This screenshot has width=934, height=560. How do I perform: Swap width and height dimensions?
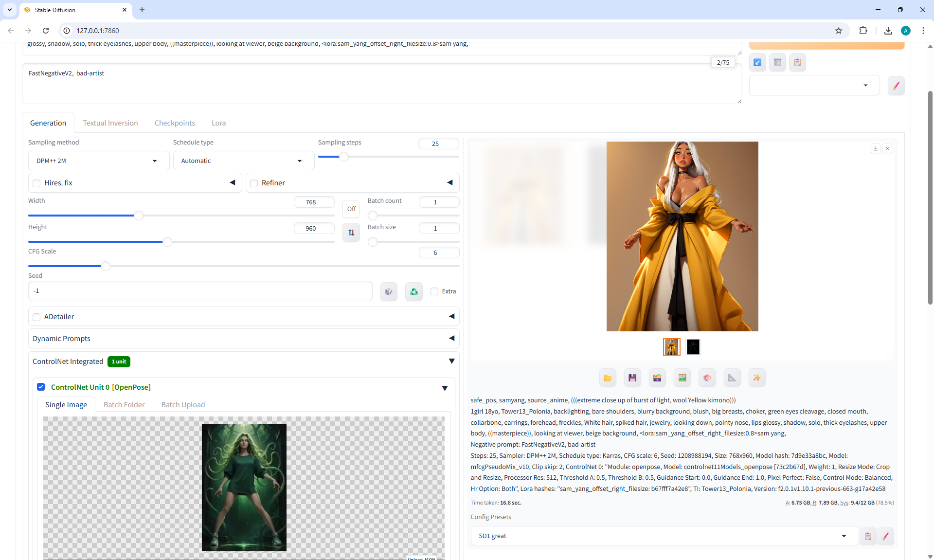click(351, 233)
